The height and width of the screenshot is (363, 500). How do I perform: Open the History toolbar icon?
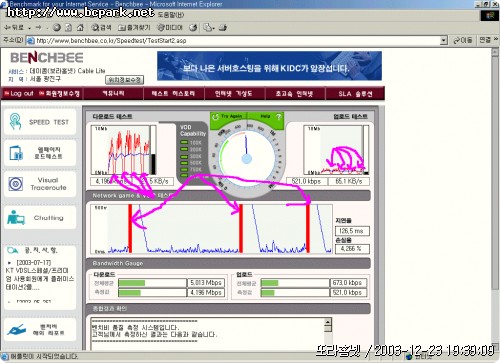coord(193,28)
